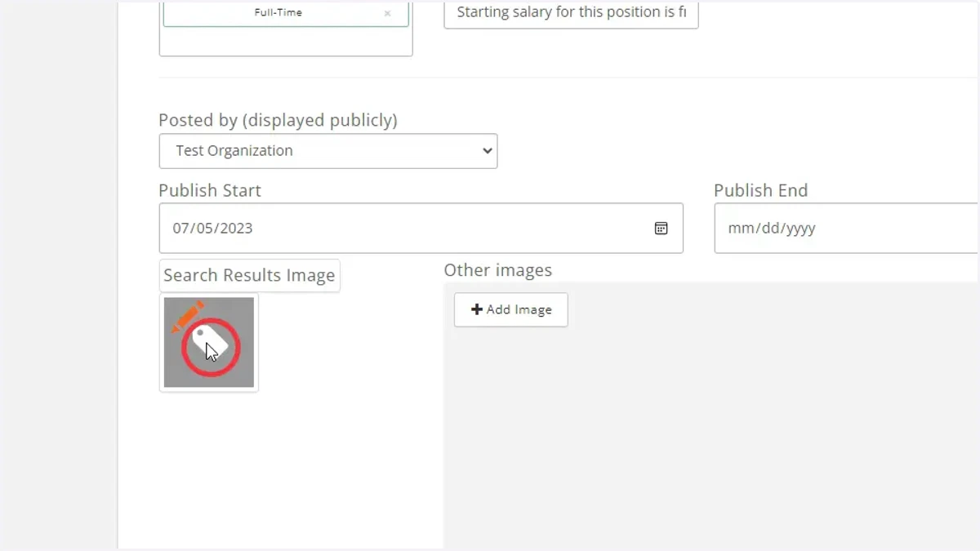Open the Publish Start calendar picker icon
The image size is (980, 551).
coord(661,229)
